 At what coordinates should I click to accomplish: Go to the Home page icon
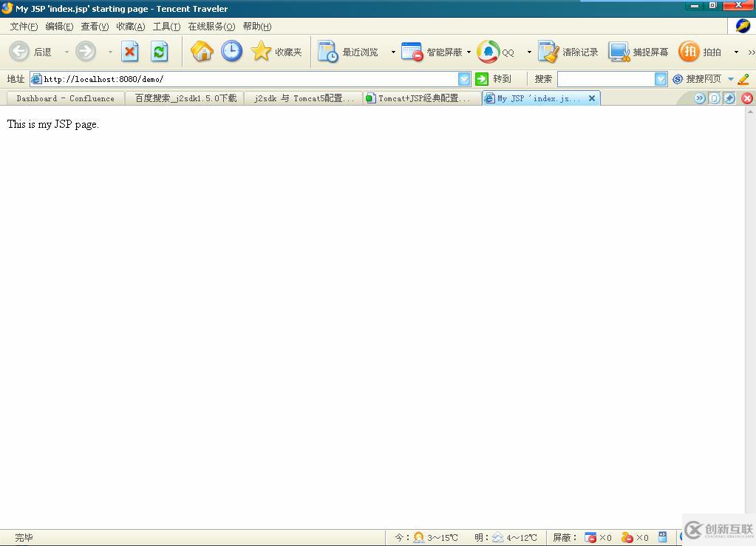click(202, 51)
